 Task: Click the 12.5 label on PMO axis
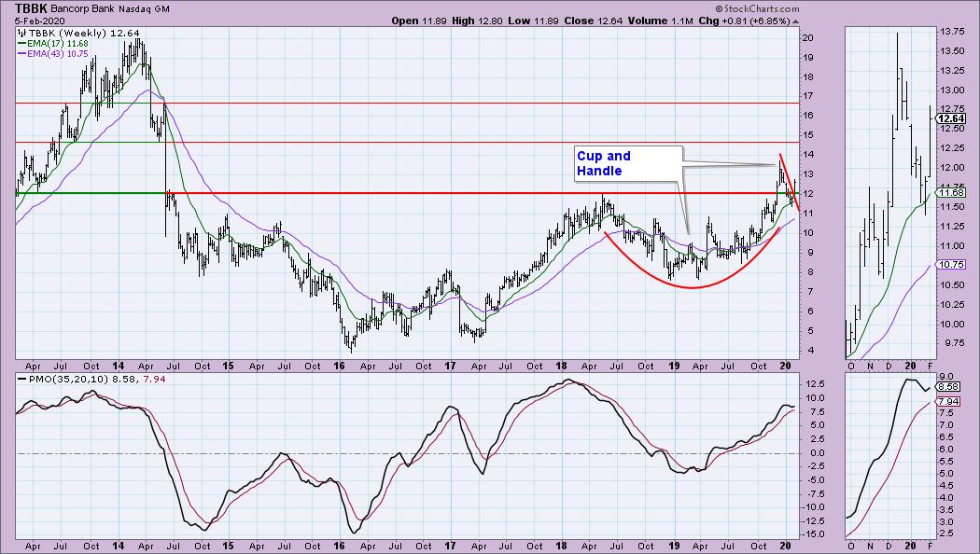813,384
